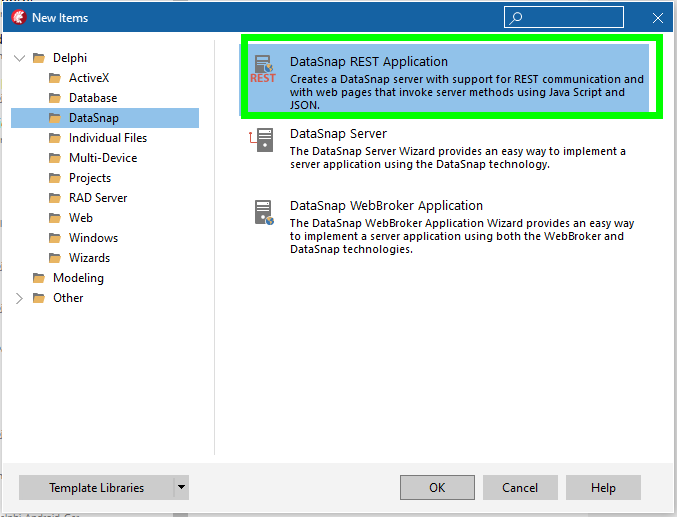
Task: Click the search magnifier icon
Action: point(516,18)
